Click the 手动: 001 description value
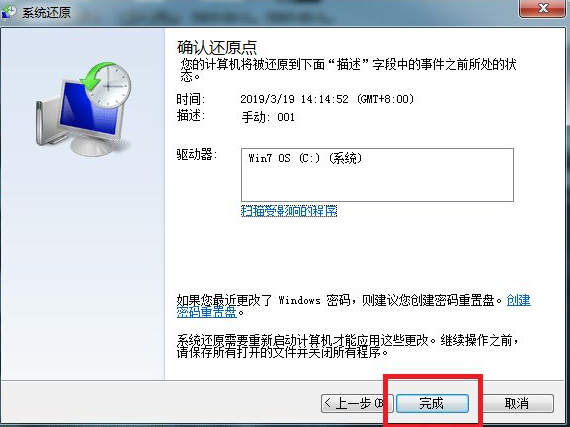Image resolution: width=570 pixels, height=427 pixels. 268,117
